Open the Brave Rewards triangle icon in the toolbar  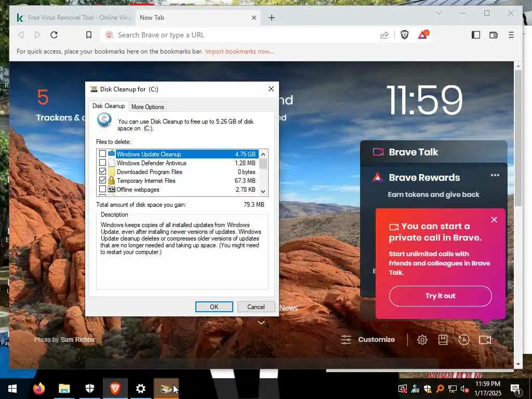[x=423, y=35]
